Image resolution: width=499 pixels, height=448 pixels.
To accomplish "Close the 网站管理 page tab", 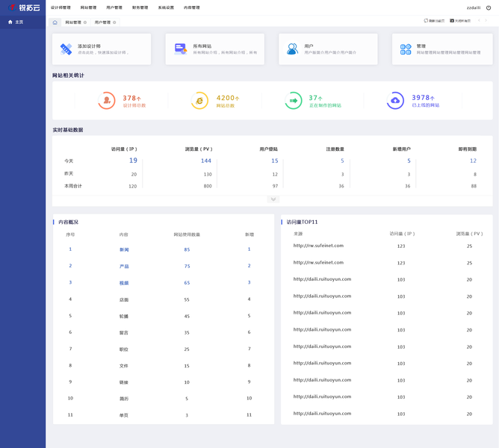I will (x=85, y=22).
